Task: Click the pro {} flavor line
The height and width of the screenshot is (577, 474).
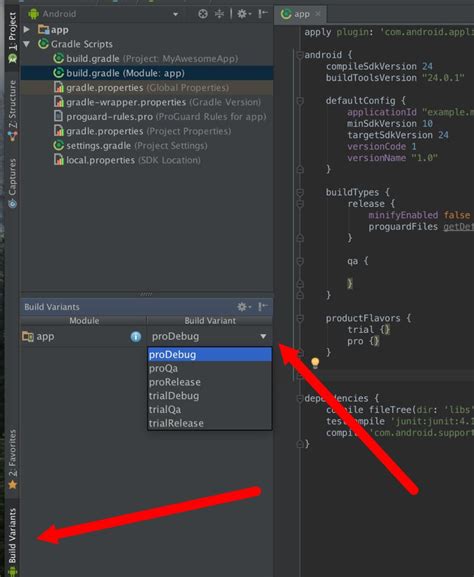Action: (363, 341)
